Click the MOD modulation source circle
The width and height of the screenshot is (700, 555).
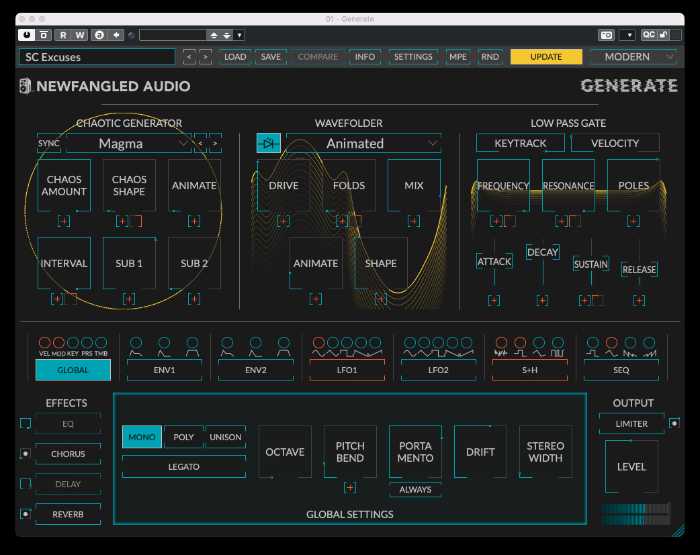click(x=58, y=342)
